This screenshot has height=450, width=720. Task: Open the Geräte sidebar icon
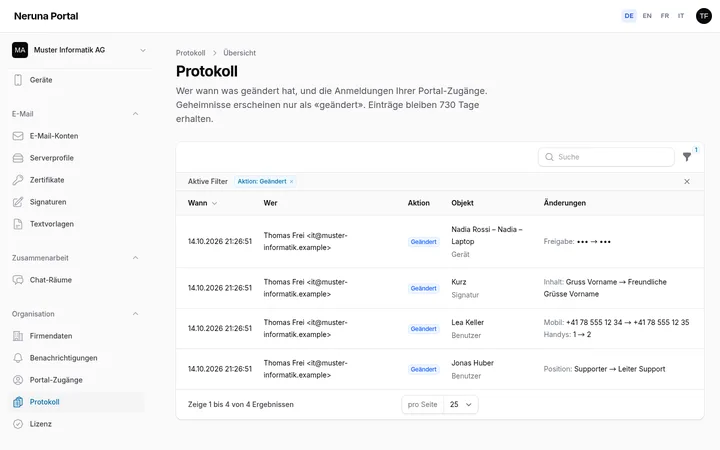[18, 80]
